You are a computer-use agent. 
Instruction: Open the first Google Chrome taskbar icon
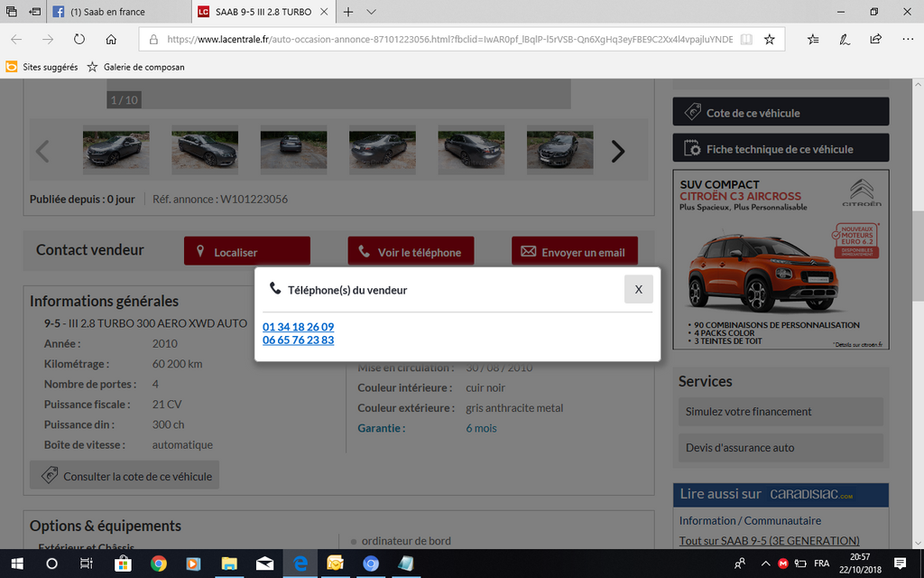[158, 564]
